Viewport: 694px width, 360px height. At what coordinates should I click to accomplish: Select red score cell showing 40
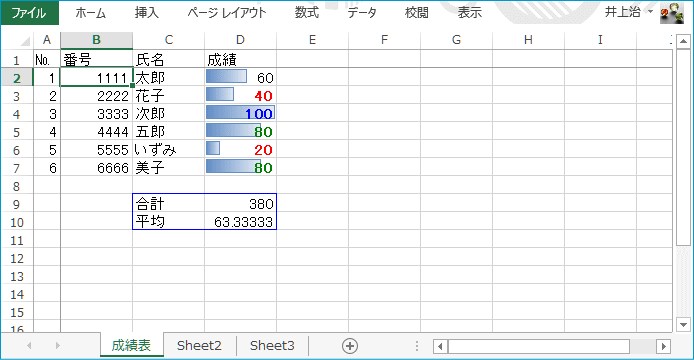240,96
